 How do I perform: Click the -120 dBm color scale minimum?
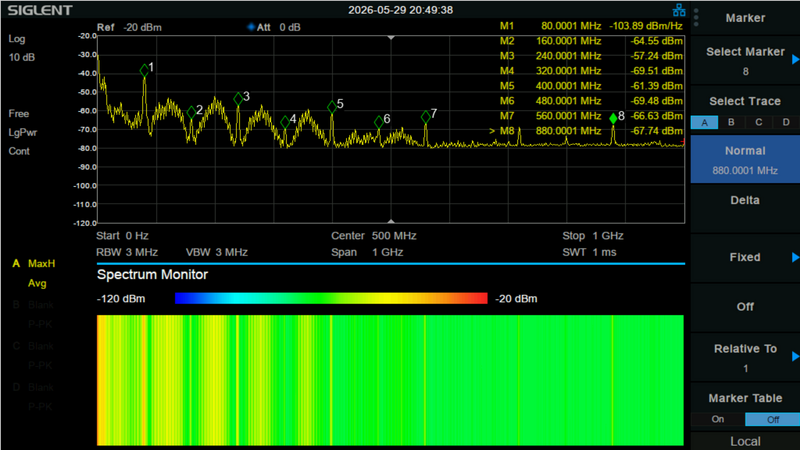point(121,299)
